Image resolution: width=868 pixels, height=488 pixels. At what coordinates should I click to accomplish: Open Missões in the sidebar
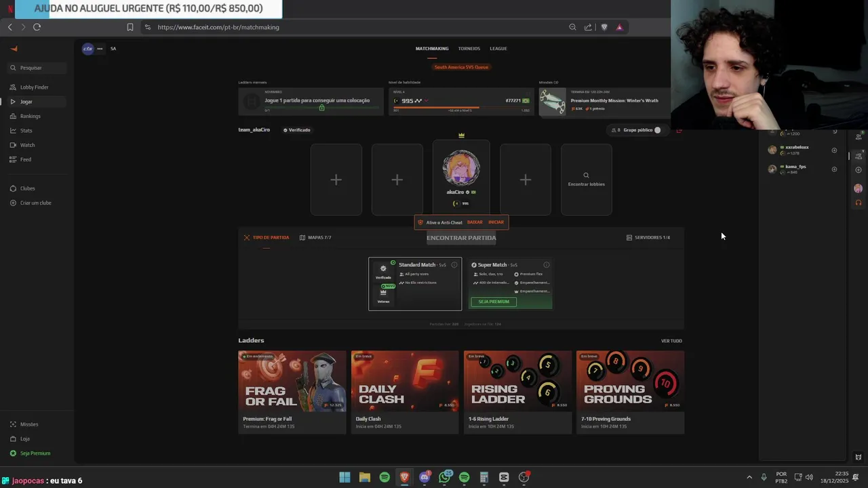pyautogui.click(x=37, y=424)
